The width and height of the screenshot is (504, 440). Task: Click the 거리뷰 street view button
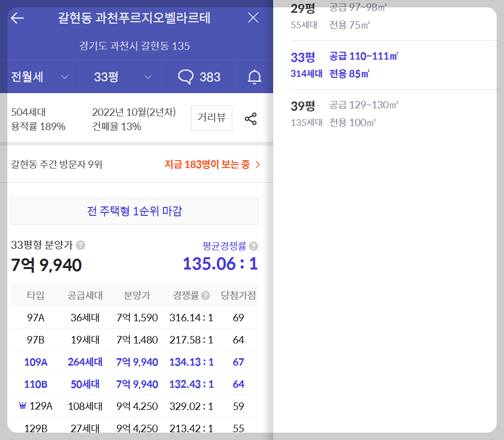click(x=211, y=118)
